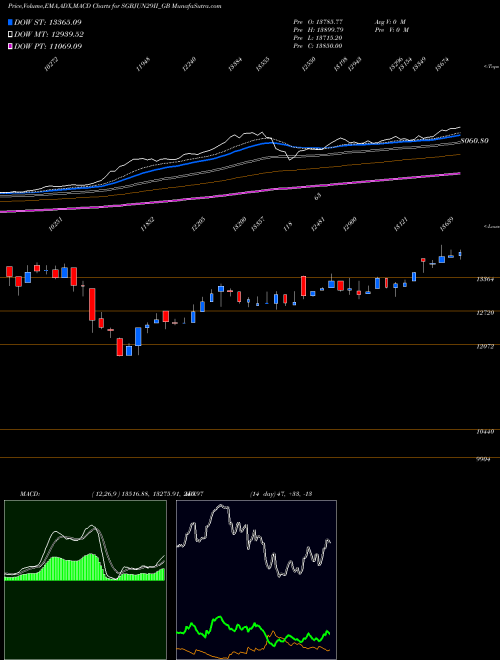
Task: Select the DOW PT: 11069.09 label
Action: [x=48, y=46]
